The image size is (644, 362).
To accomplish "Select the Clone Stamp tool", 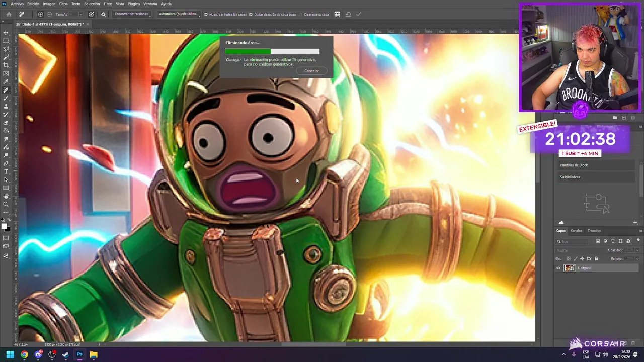I will tap(6, 106).
